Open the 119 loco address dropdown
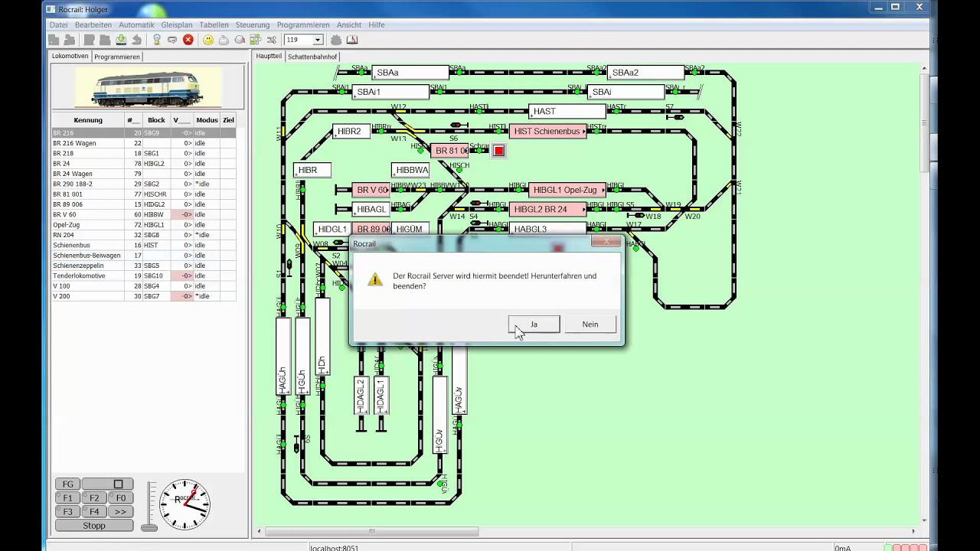This screenshot has width=980, height=551. point(317,40)
